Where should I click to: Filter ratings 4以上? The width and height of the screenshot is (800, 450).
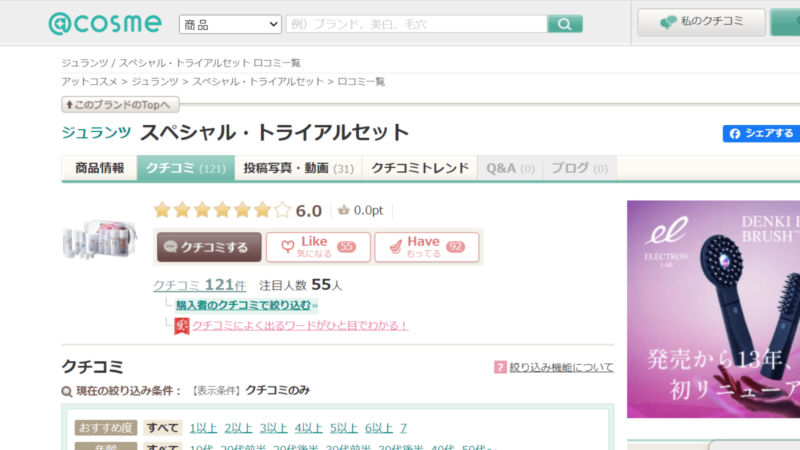(x=309, y=428)
